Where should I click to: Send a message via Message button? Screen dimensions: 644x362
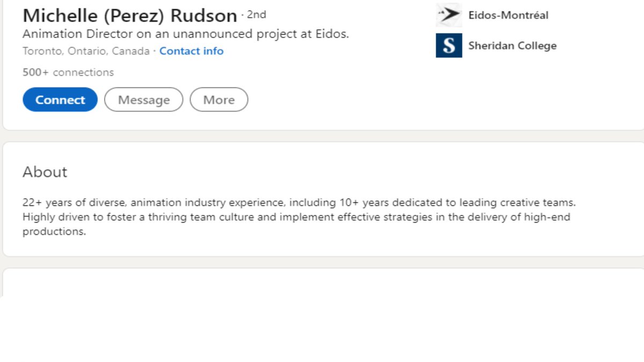click(x=144, y=100)
